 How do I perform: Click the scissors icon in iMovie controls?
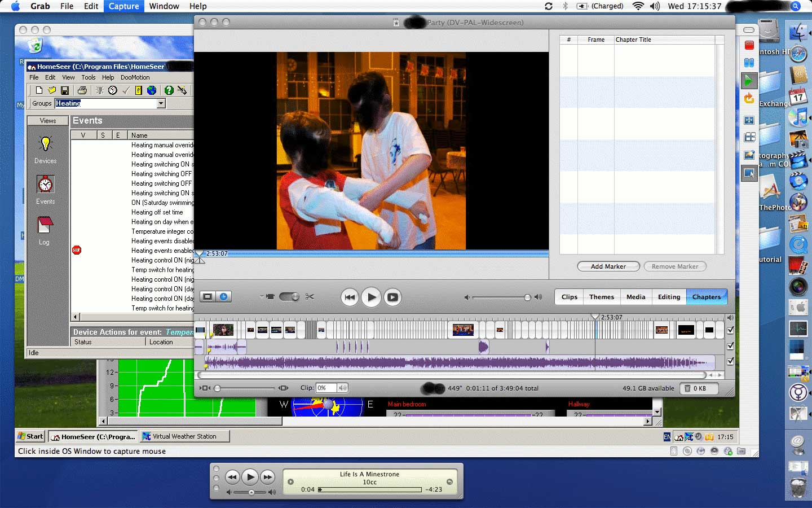point(310,297)
